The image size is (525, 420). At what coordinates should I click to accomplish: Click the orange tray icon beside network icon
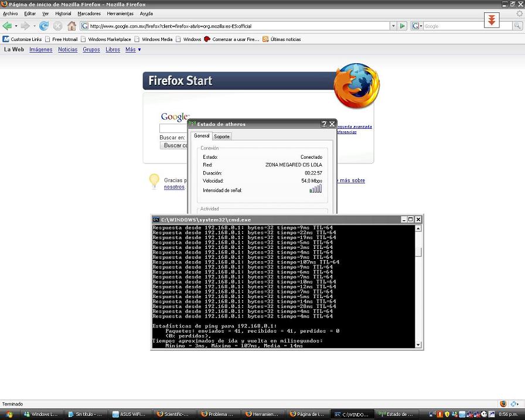(x=440, y=414)
